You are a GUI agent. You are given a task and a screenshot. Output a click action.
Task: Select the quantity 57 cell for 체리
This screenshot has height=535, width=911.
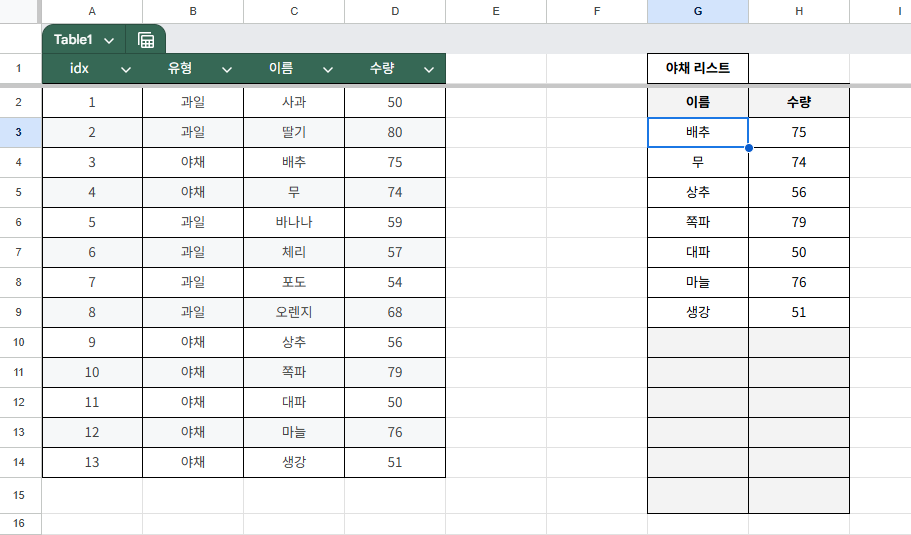point(395,253)
